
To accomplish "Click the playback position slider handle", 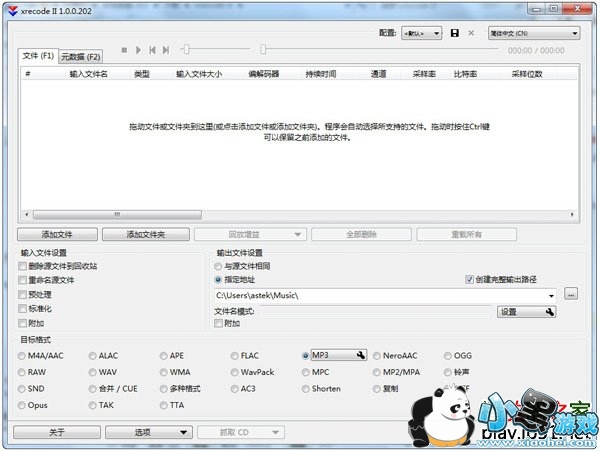I will (263, 49).
